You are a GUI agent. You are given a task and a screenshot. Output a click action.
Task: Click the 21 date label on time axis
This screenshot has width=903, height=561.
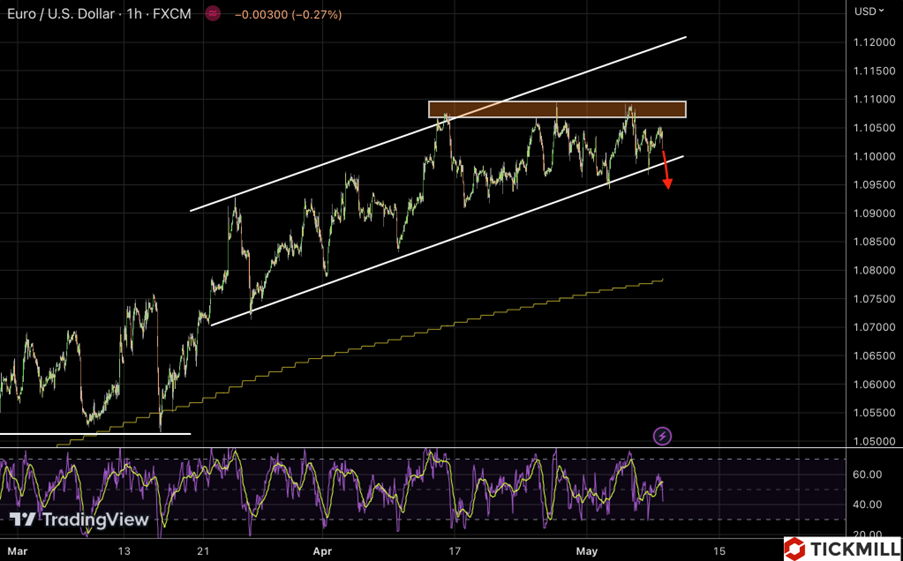[x=203, y=551]
